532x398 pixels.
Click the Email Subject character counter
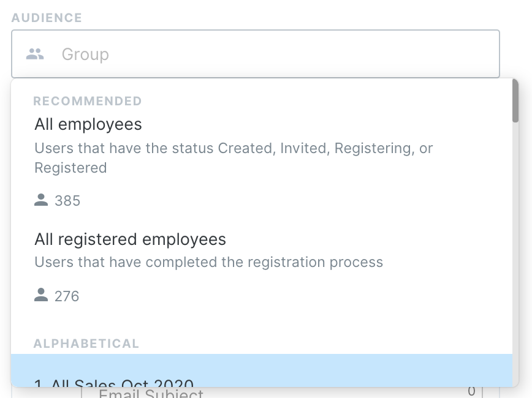pyautogui.click(x=471, y=391)
